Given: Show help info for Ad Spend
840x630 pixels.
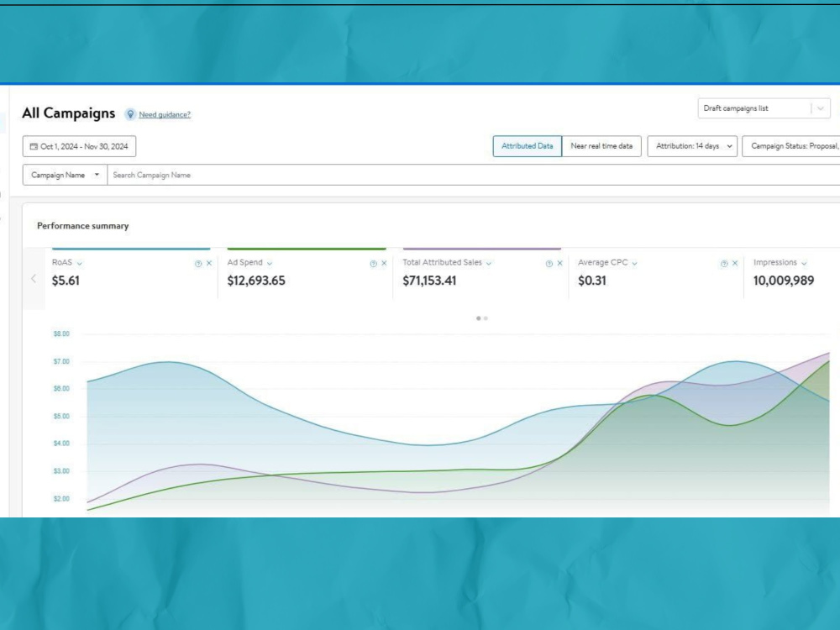Looking at the screenshot, I should point(374,264).
